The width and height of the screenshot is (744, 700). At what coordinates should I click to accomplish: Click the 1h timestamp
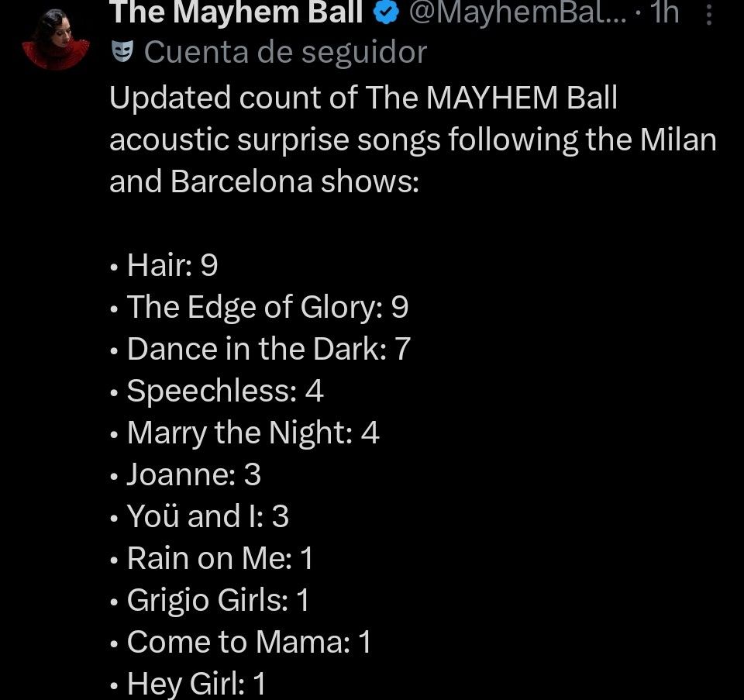665,12
